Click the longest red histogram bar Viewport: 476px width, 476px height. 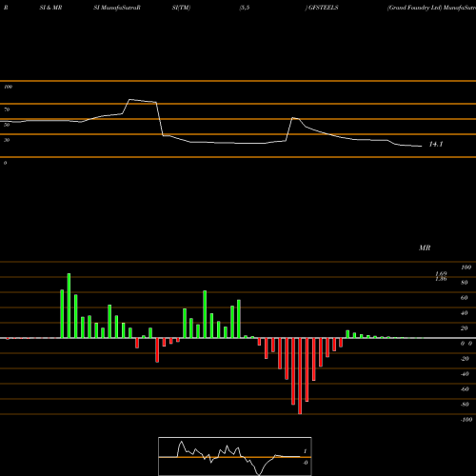[300, 376]
